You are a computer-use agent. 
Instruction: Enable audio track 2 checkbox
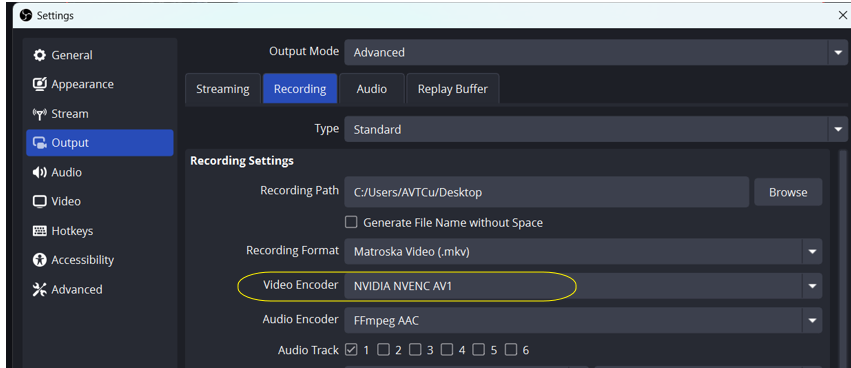384,350
